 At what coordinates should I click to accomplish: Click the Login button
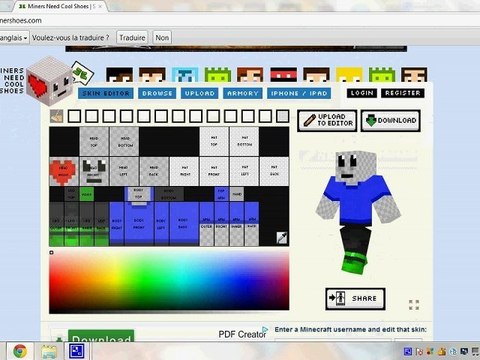pos(362,93)
